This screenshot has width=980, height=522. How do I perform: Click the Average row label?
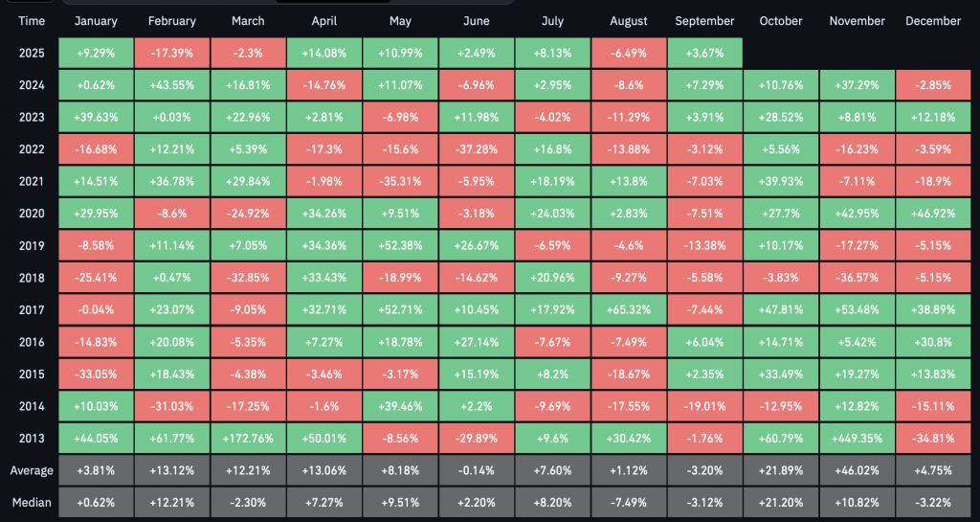click(30, 471)
